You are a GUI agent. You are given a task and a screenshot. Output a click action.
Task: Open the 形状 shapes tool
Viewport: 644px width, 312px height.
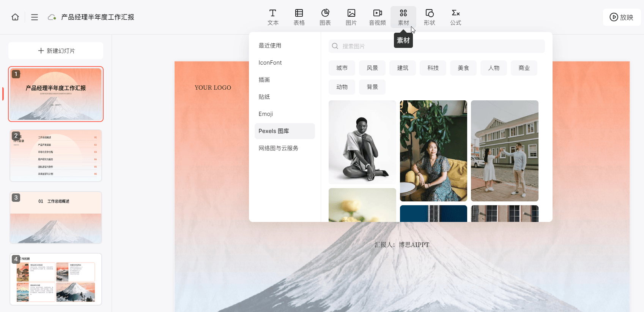coord(429,17)
